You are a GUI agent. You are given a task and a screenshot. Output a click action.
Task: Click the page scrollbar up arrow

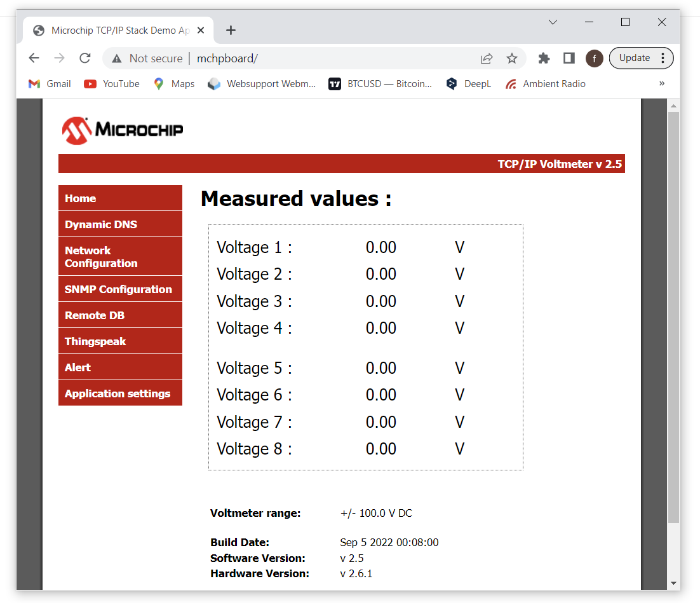674,106
